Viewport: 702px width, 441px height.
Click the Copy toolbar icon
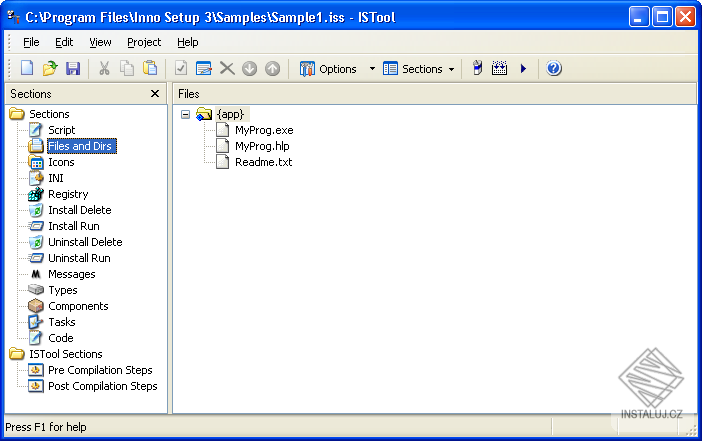(x=127, y=69)
